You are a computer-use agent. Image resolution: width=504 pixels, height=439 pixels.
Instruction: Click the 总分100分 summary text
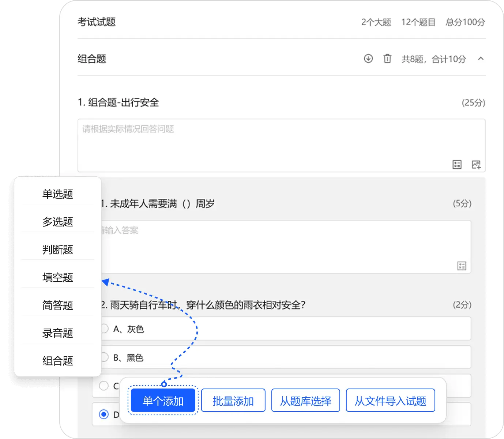[465, 22]
